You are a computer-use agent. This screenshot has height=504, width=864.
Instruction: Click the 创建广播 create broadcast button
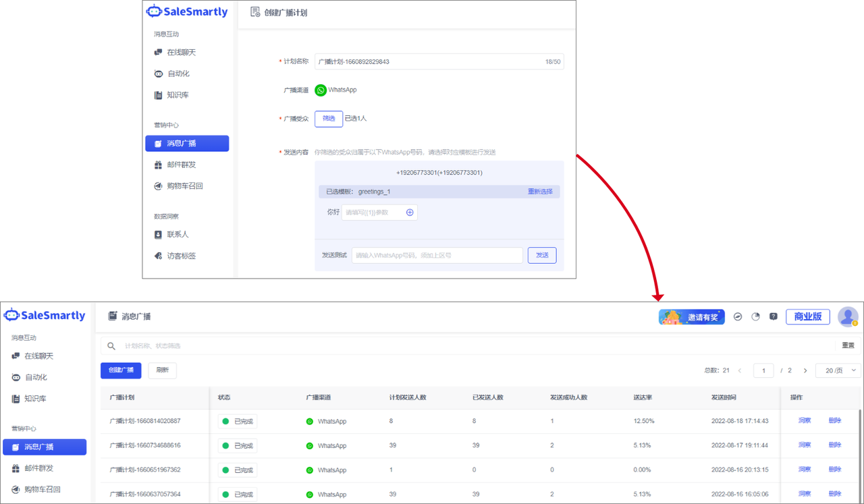coord(121,370)
